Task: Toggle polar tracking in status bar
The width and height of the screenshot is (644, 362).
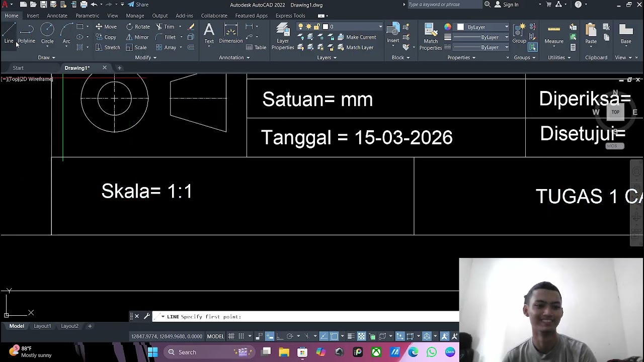Action: pos(290,336)
